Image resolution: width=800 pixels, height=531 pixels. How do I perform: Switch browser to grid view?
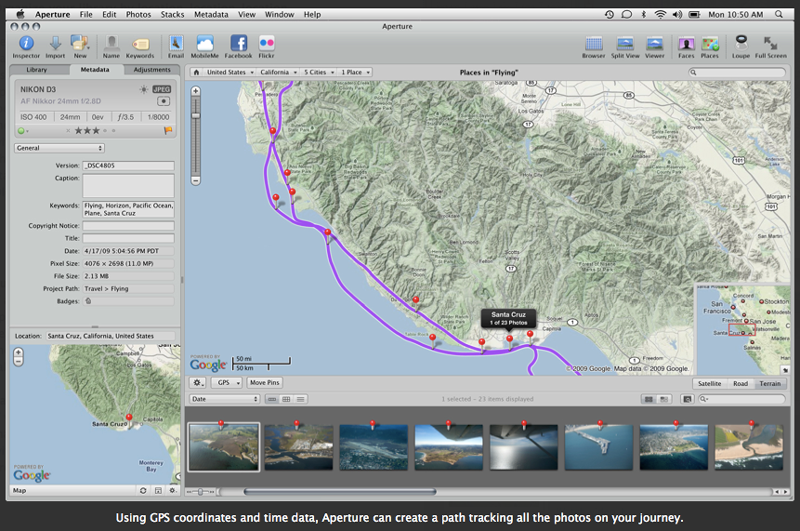coord(286,399)
